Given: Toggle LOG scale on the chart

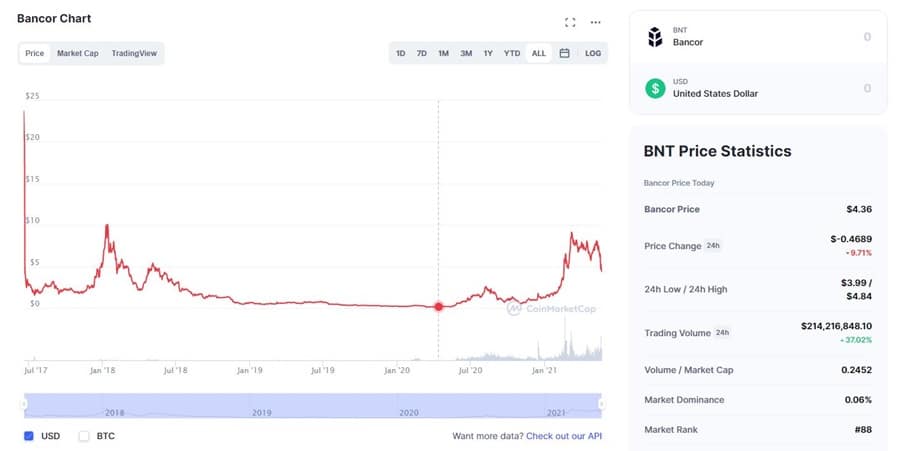Looking at the screenshot, I should click(x=593, y=53).
